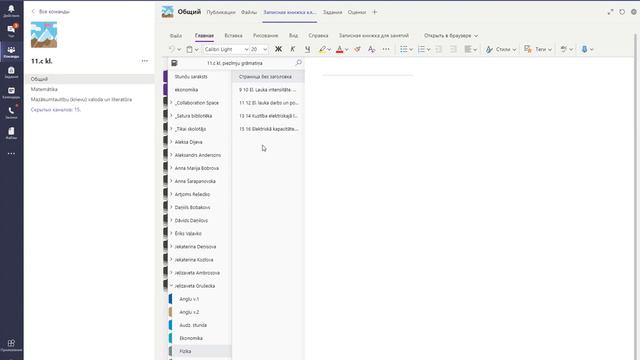The height and width of the screenshot is (360, 640).
Task: Expand the Aleksa Dijeva section group
Action: coord(171,142)
